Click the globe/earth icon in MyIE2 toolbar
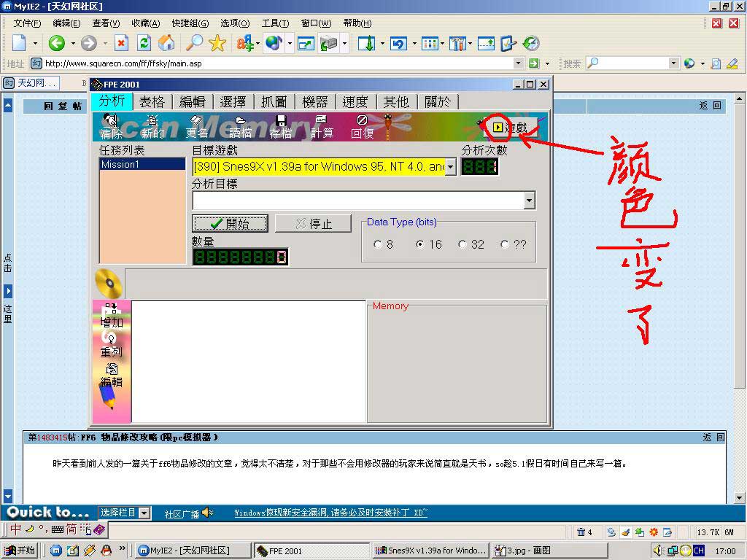Viewport: 747px width, 560px height. click(x=274, y=43)
